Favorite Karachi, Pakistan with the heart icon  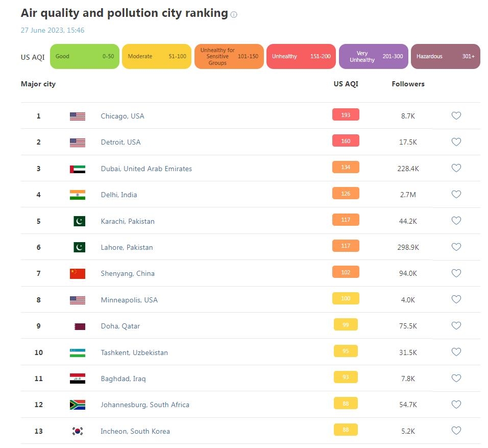456,221
